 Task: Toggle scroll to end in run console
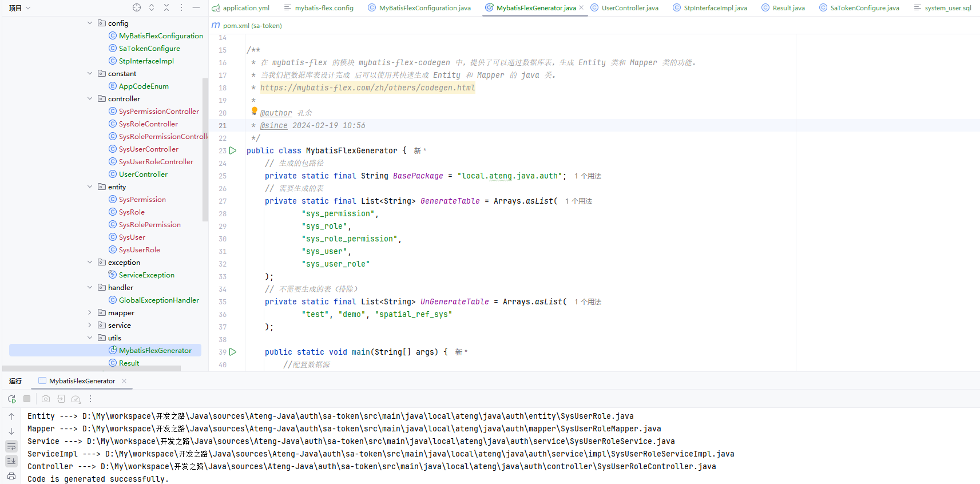(11, 461)
